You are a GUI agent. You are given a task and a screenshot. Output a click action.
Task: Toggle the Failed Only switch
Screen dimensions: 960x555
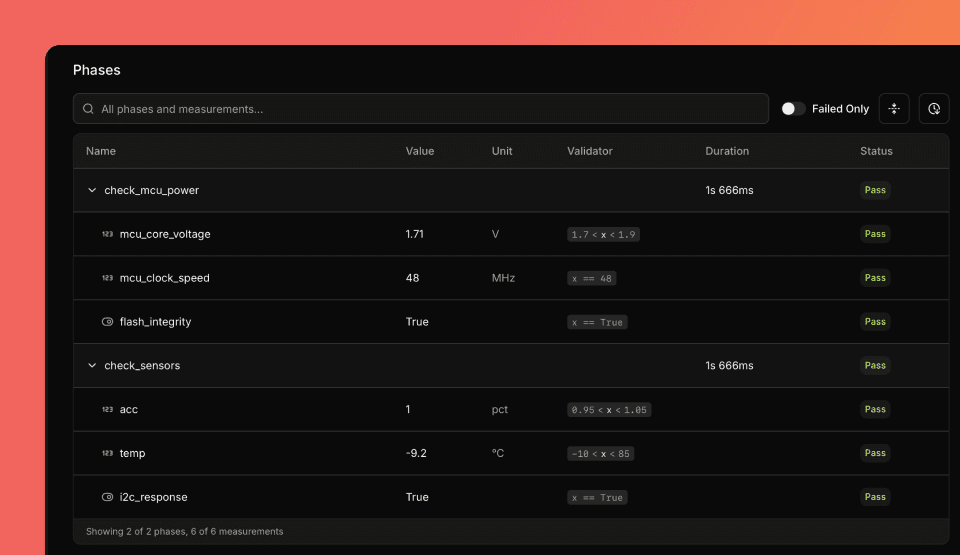(x=793, y=109)
